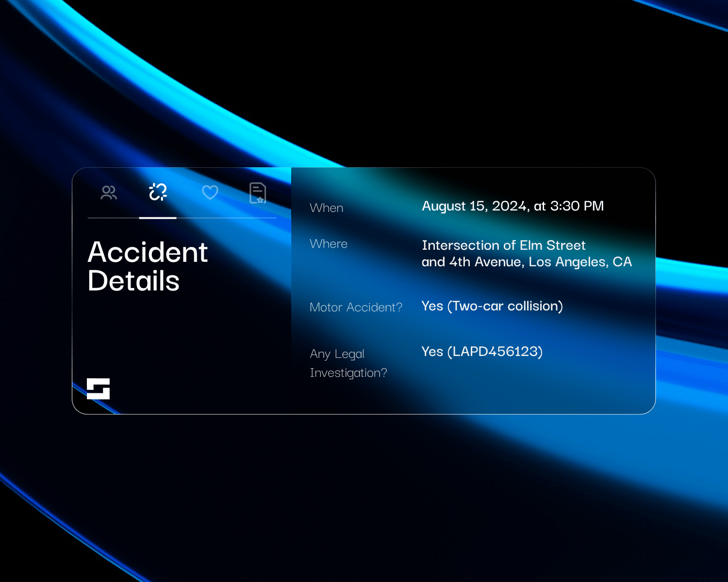Click the Intersection of Elm Street address
The image size is (728, 582).
point(504,245)
